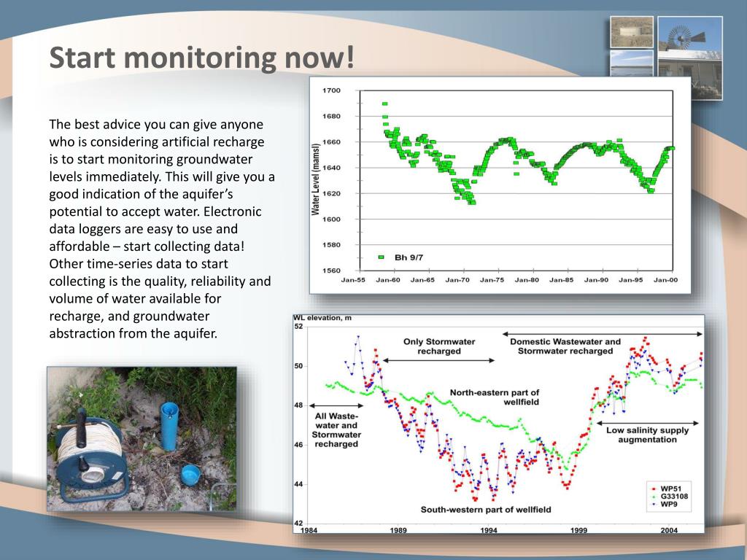Click the 1984 x-axis label
Screen dimensions: 747x560
[x=309, y=531]
